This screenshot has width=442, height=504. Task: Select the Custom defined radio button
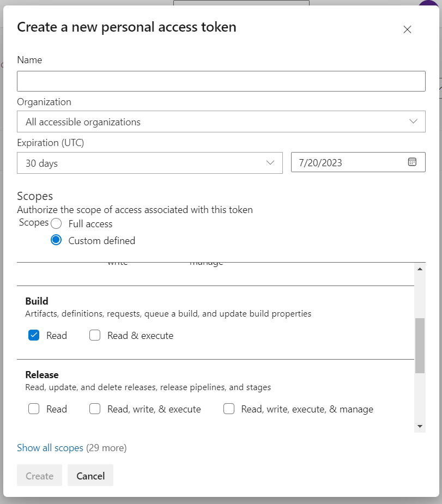[56, 239]
